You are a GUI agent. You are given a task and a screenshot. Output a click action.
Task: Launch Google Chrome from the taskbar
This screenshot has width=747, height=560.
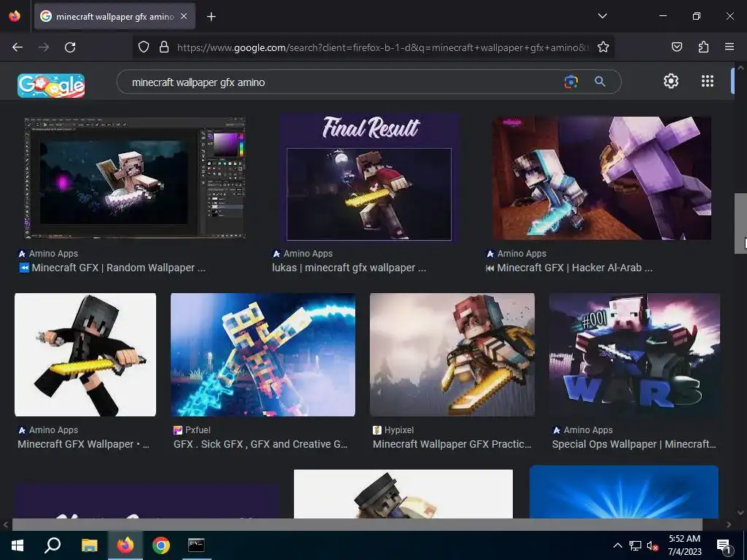coord(161,545)
